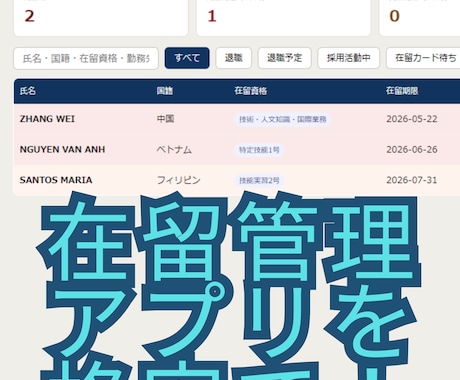Viewport: 460px width, 380px height.
Task: Click the expiry date 2026-05-22
Action: coord(412,119)
